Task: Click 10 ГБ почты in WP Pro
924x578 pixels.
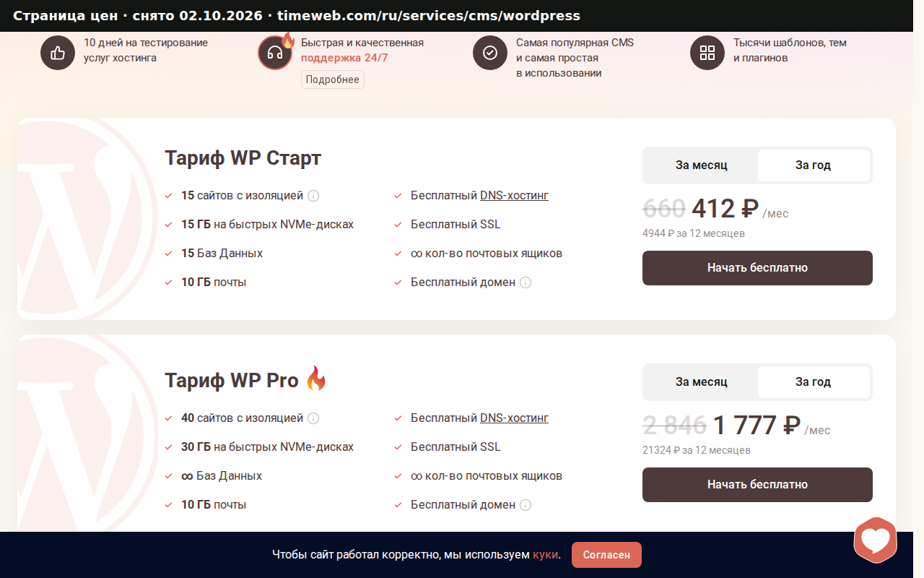Action: click(214, 505)
